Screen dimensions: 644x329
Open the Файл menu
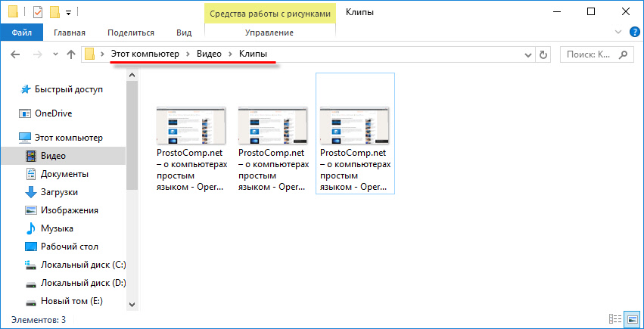click(x=21, y=33)
